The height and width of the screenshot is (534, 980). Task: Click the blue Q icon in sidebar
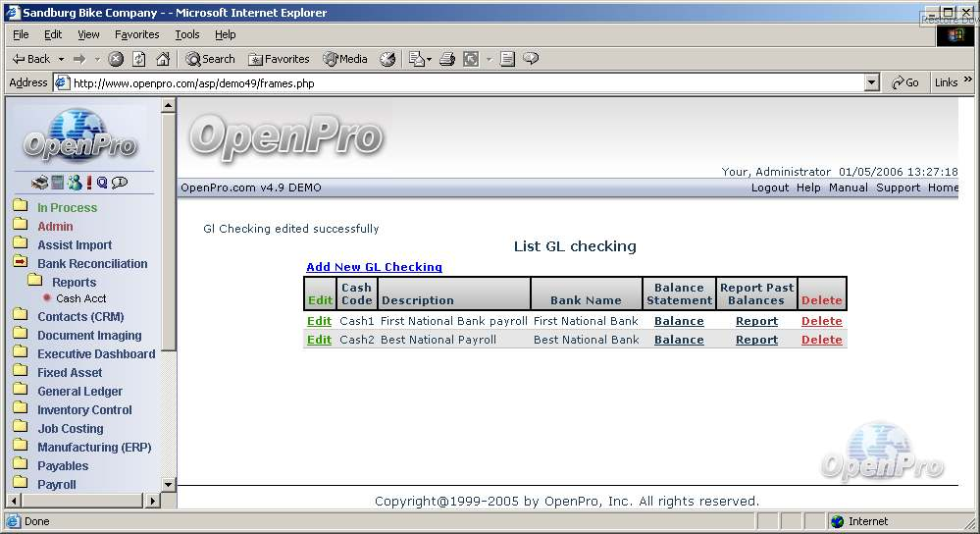pyautogui.click(x=102, y=183)
